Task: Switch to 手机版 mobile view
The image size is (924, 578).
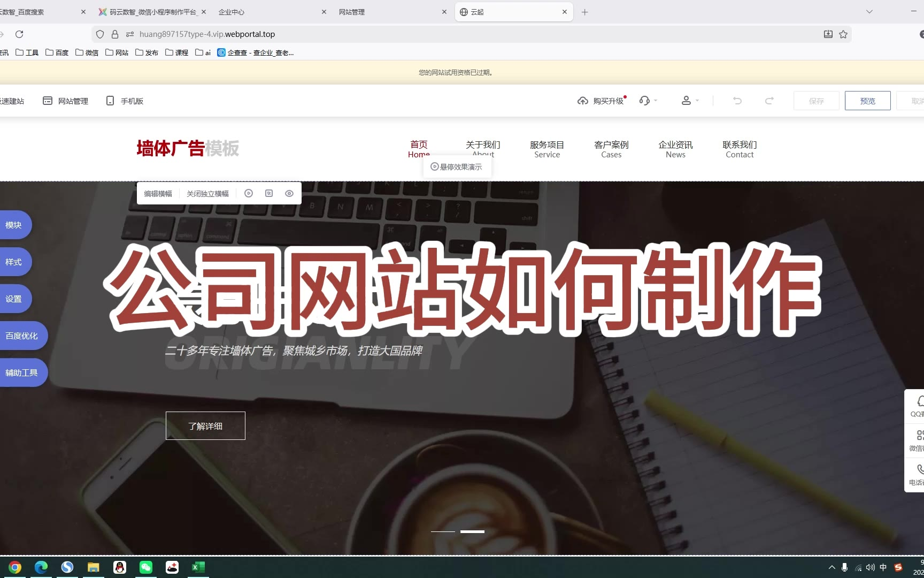Action: [125, 101]
